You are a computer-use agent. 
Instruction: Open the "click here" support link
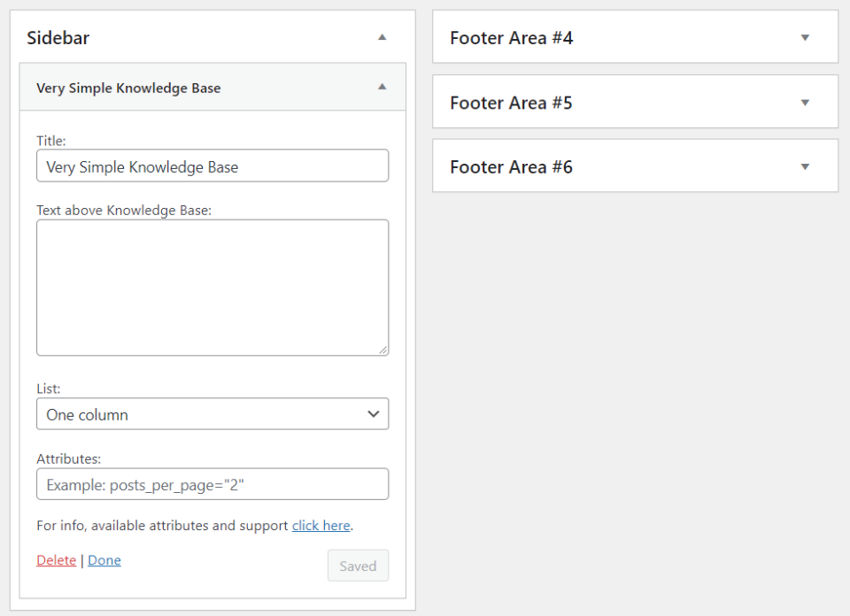(x=321, y=526)
